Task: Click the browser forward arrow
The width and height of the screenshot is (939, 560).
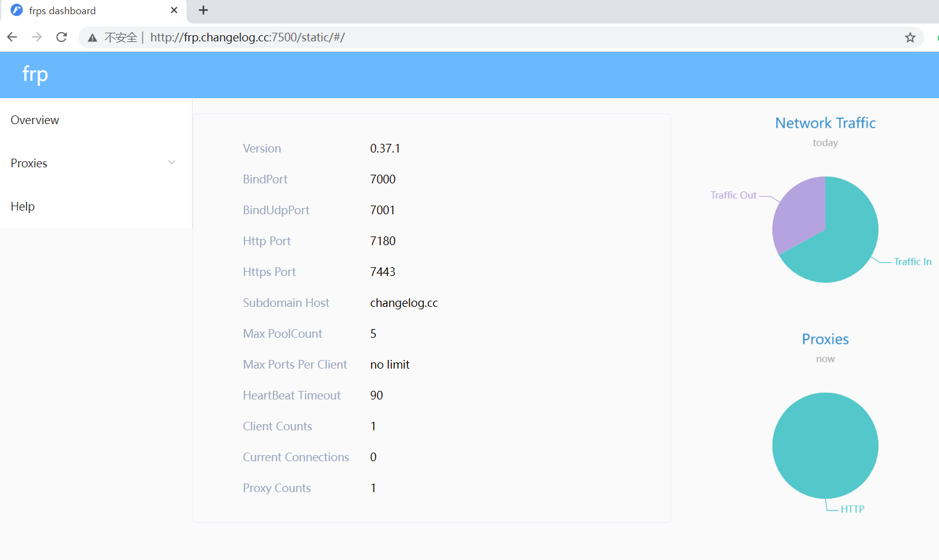Action: 37,37
